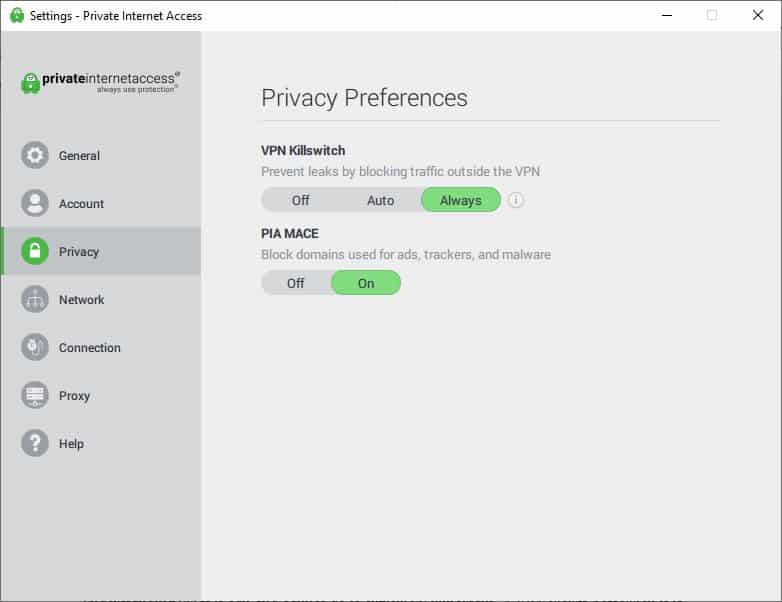
Task: Click the PIA MACE heading
Action: [x=290, y=233]
